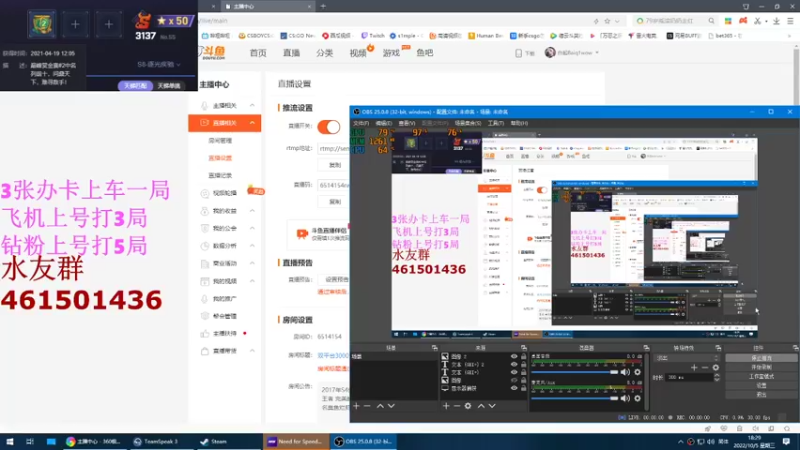The image size is (800, 450).
Task: Go to Douyu 首页 navigation tab
Action: click(x=258, y=53)
